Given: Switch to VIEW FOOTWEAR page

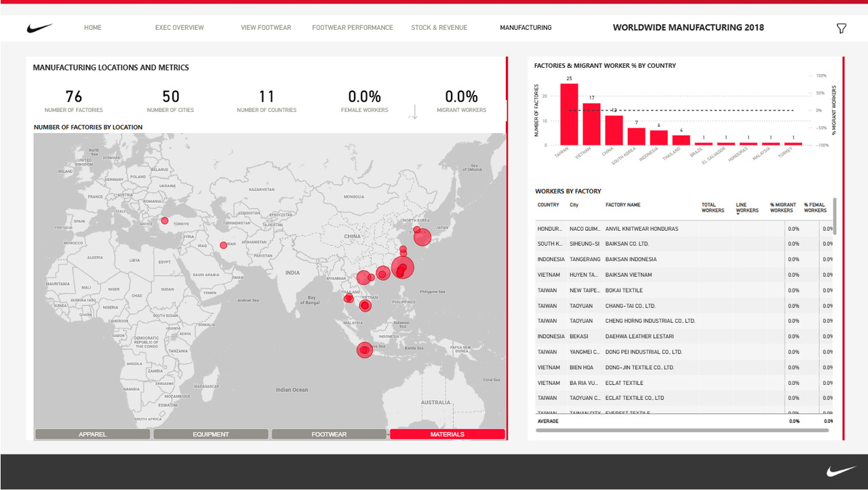Looking at the screenshot, I should click(266, 28).
